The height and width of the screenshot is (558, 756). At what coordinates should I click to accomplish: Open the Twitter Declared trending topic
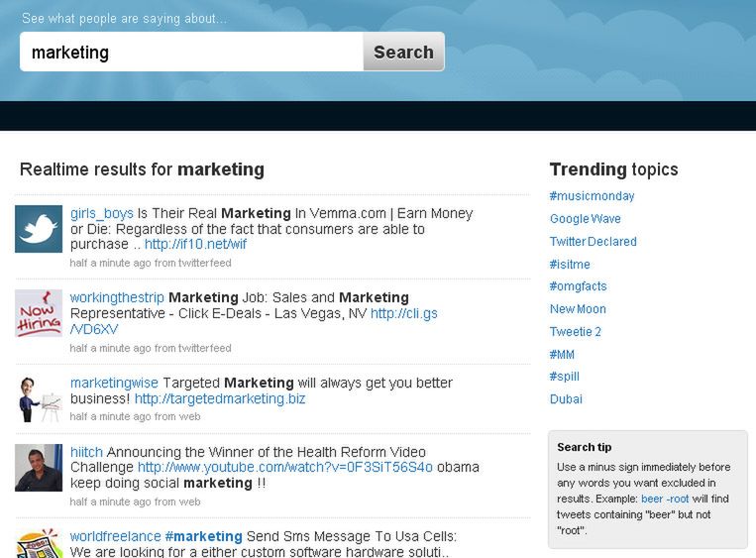(594, 242)
